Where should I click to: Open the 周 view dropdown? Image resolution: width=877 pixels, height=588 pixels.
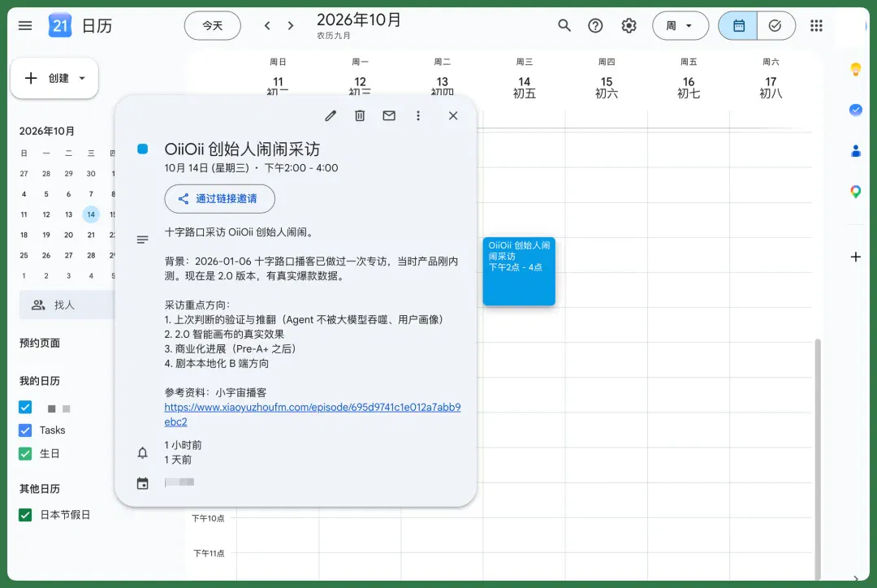coord(680,26)
